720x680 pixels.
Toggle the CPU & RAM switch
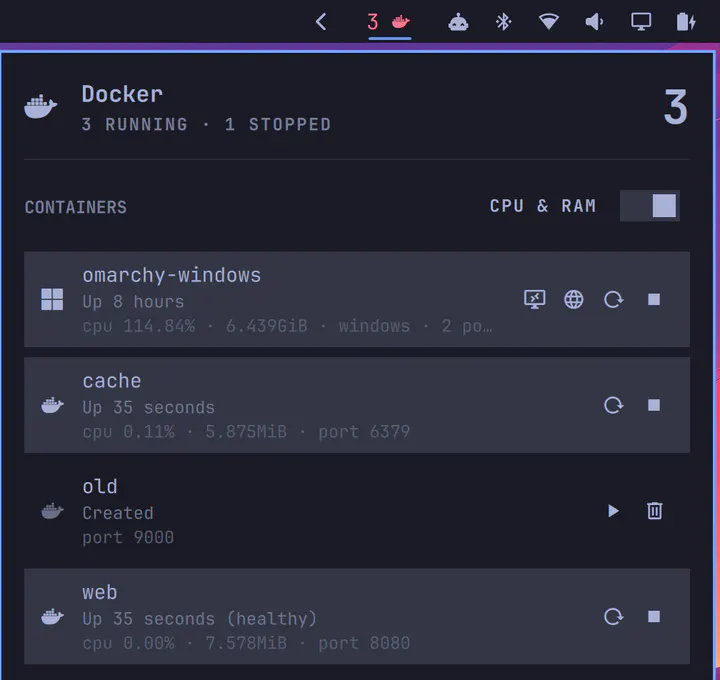coord(650,206)
